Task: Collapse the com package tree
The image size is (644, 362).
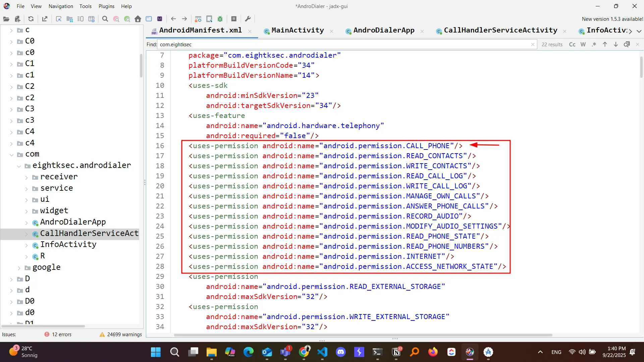Action: pos(11,155)
